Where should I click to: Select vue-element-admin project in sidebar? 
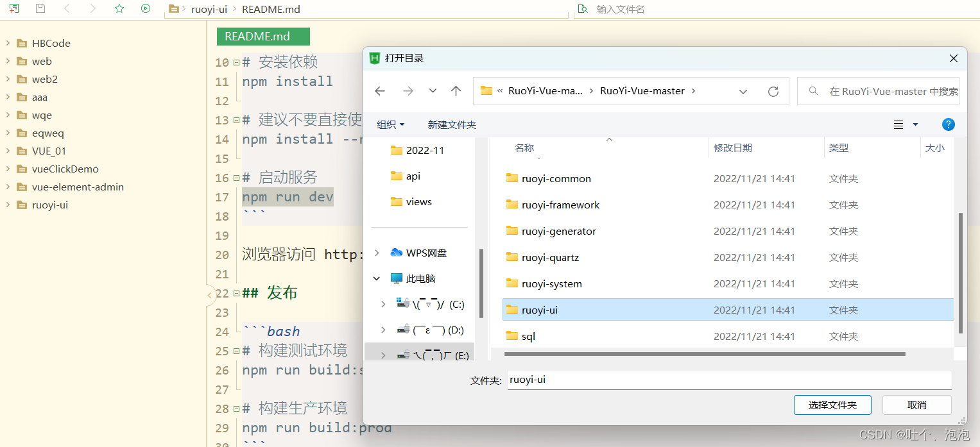pyautogui.click(x=78, y=187)
